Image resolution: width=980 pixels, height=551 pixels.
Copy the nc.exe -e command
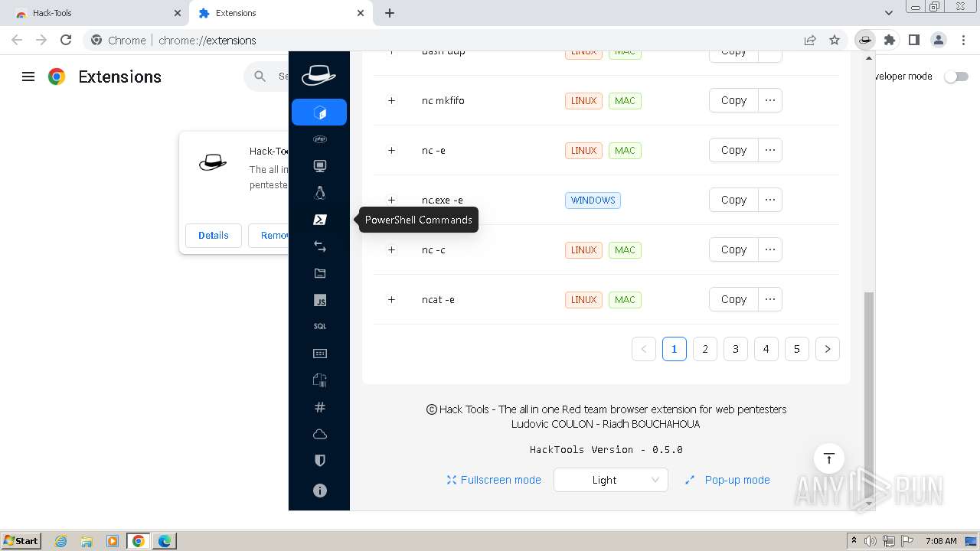point(733,200)
